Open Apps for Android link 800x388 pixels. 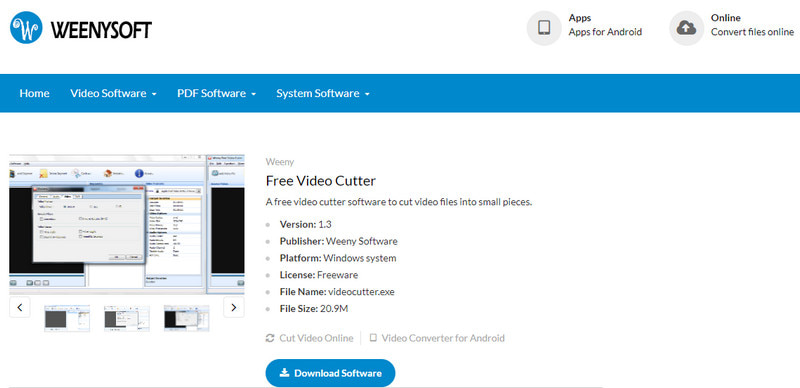tap(605, 32)
